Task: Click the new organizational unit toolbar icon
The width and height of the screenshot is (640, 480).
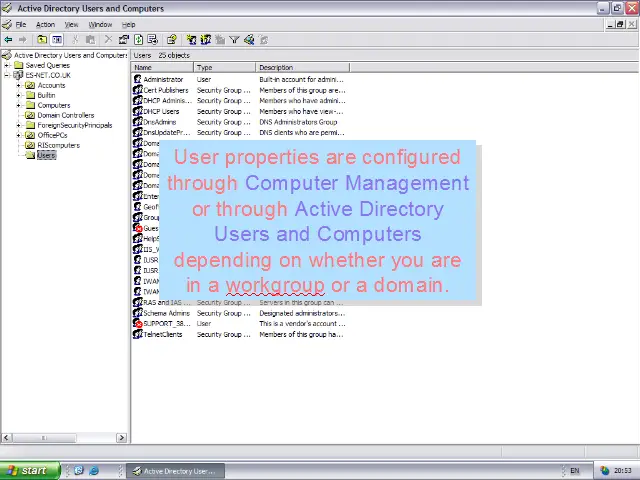Action: pos(220,40)
